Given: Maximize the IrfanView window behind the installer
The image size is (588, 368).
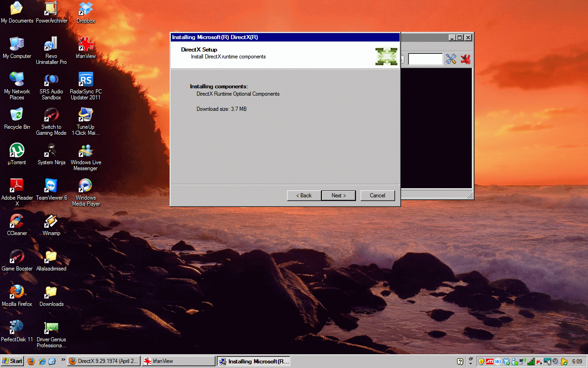Looking at the screenshot, I should (460, 37).
